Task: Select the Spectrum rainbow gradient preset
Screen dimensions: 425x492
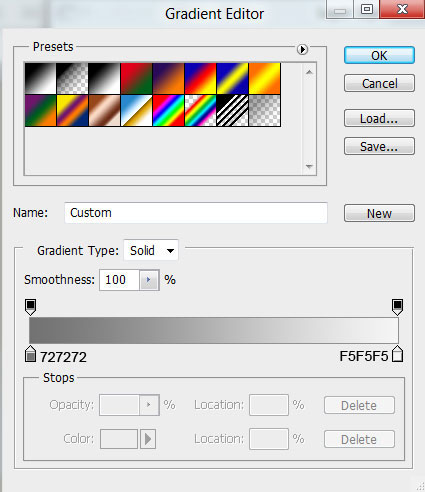Action: pyautogui.click(x=168, y=111)
